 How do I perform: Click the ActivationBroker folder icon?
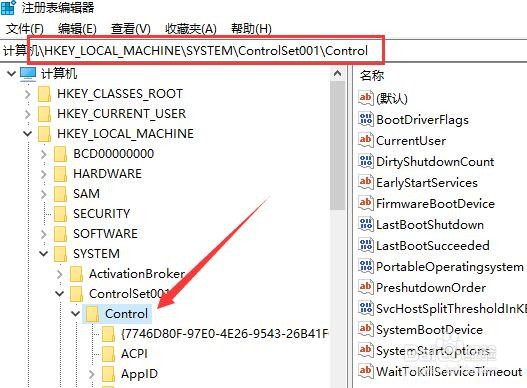point(77,274)
